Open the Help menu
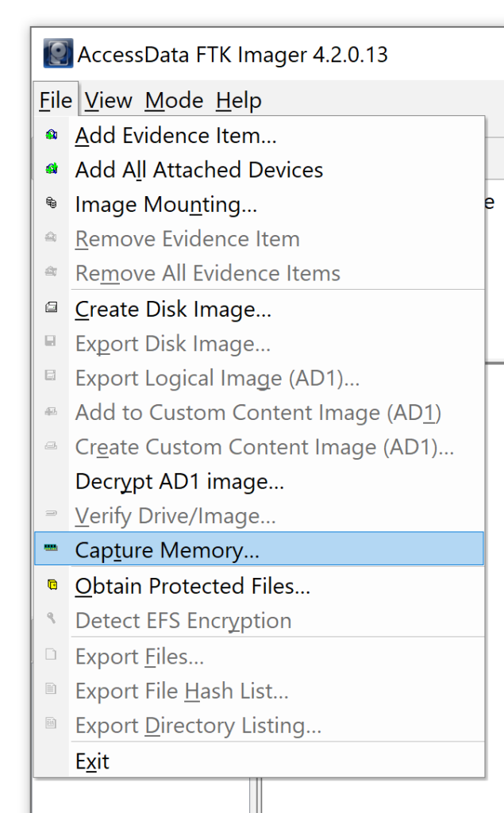Screen dimensions: 504x813 [x=237, y=100]
